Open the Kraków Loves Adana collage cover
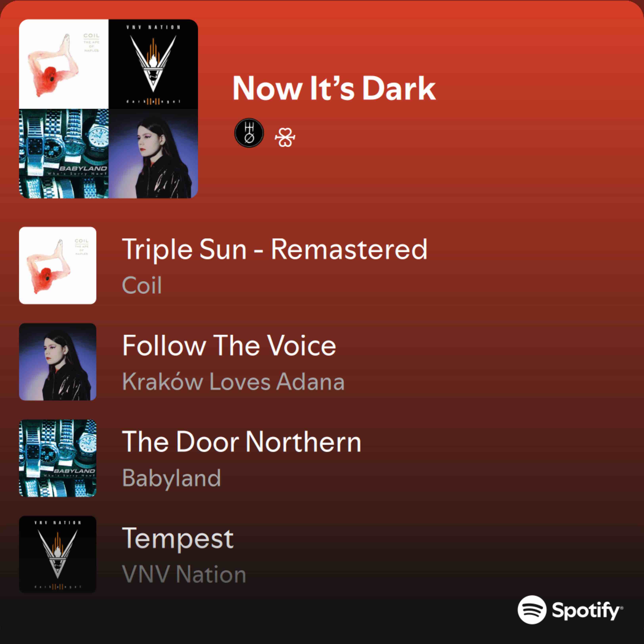This screenshot has width=644, height=644. coord(153,153)
